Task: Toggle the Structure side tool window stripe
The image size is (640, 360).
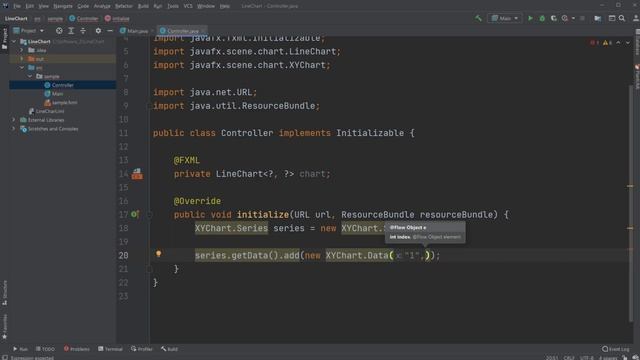Action: [4, 293]
